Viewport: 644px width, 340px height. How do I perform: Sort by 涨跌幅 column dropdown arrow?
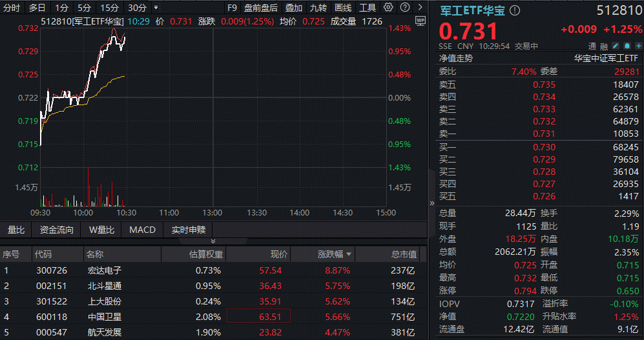[x=349, y=254]
